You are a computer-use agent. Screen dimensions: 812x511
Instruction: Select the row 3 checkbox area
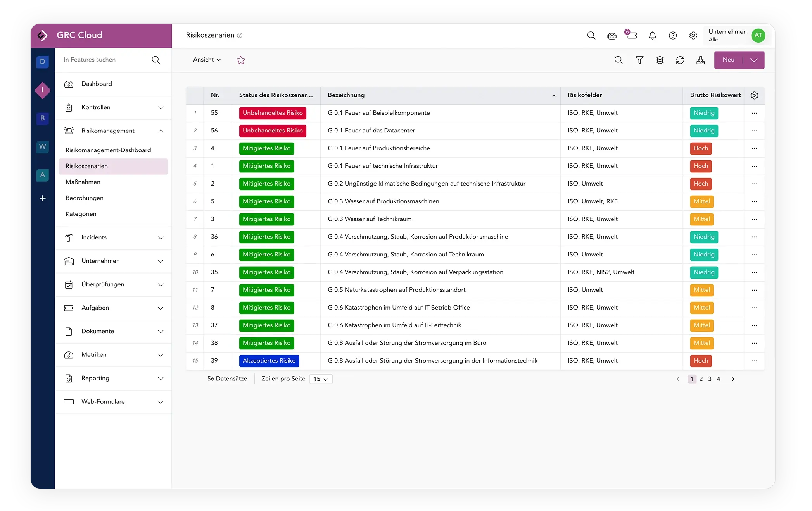coord(195,148)
